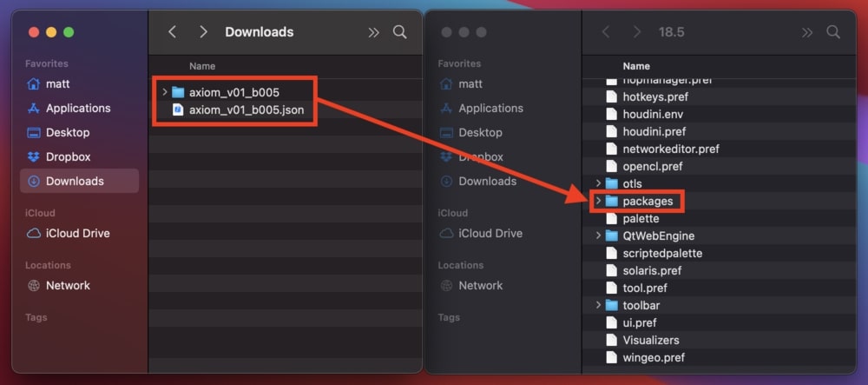Click the Name column header in Downloads
868x385 pixels.
point(202,66)
